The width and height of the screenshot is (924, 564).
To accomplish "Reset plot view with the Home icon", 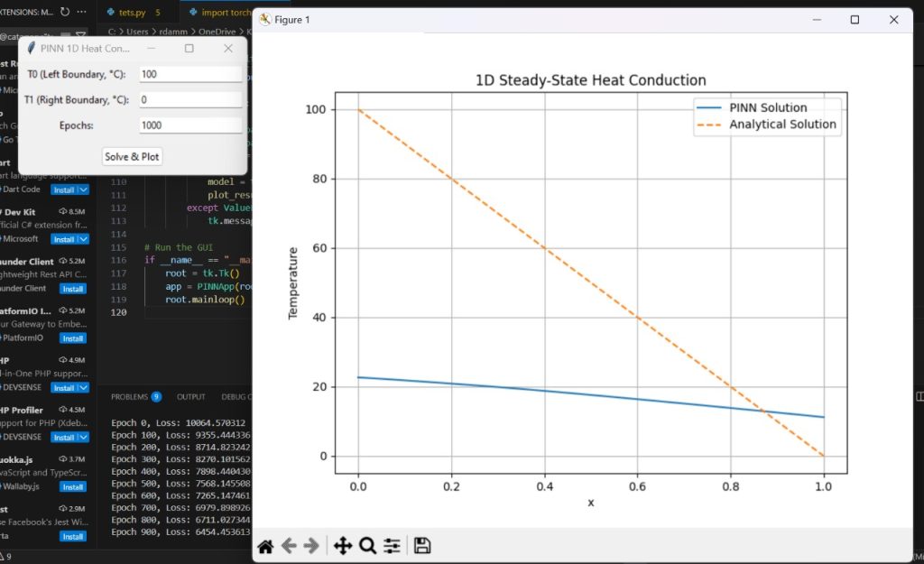I will click(265, 546).
